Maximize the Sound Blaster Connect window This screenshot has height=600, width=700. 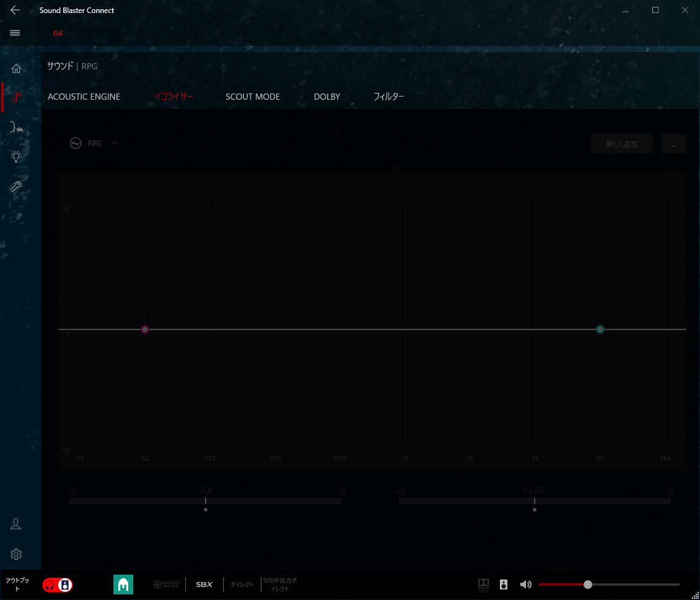tap(655, 10)
